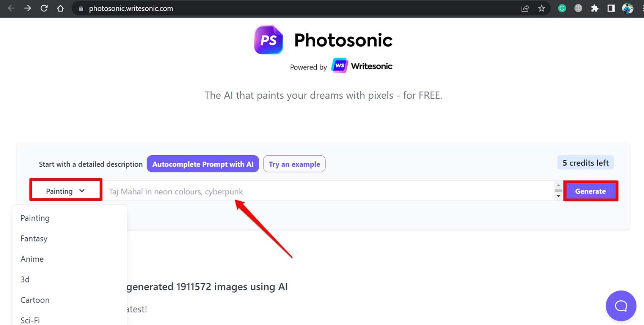Open the Painting style dropdown
The width and height of the screenshot is (644, 325).
coord(66,191)
